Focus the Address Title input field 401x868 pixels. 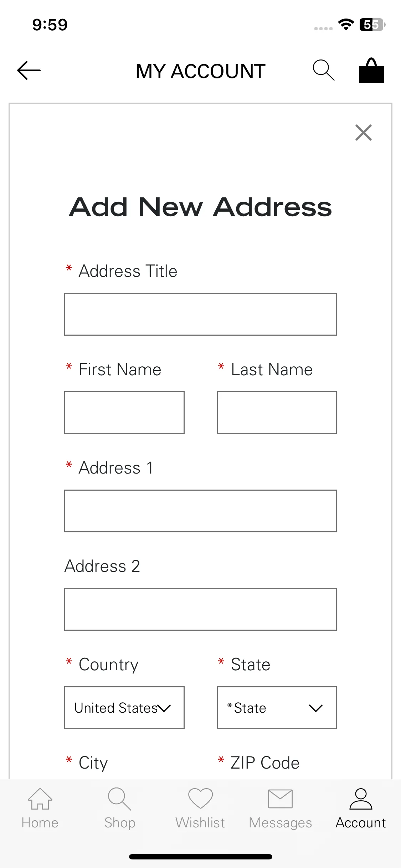[200, 314]
